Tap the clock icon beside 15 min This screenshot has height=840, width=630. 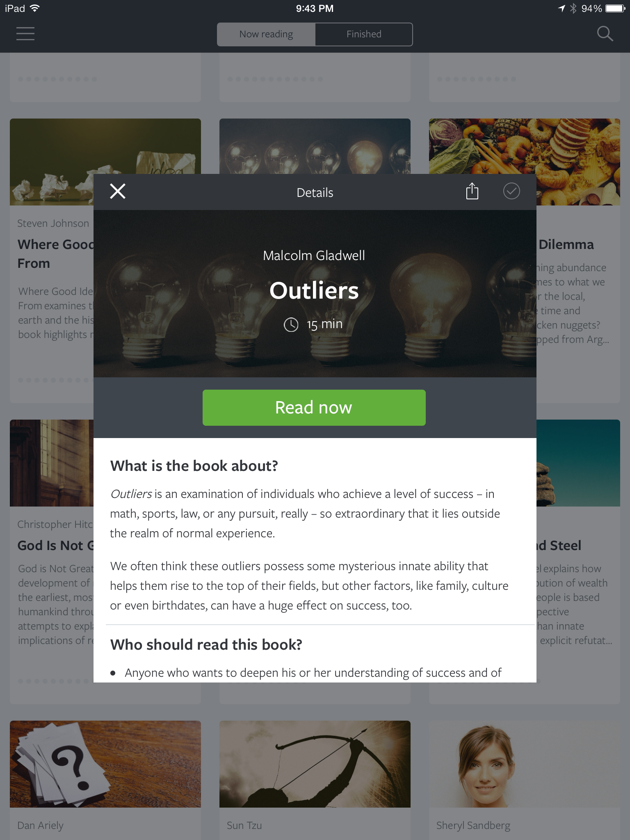click(x=291, y=324)
